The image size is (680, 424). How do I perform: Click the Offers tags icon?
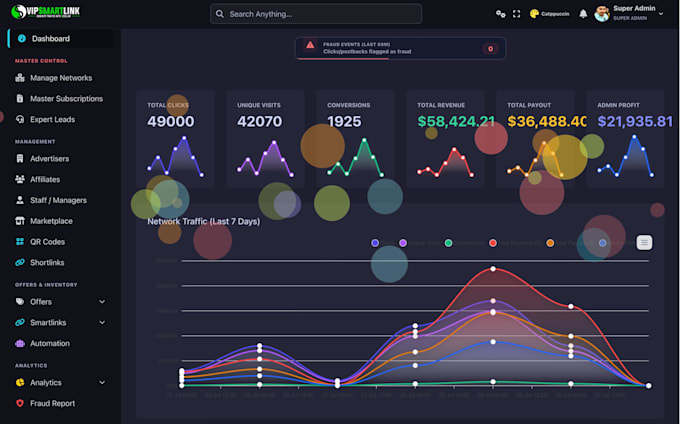coord(20,301)
